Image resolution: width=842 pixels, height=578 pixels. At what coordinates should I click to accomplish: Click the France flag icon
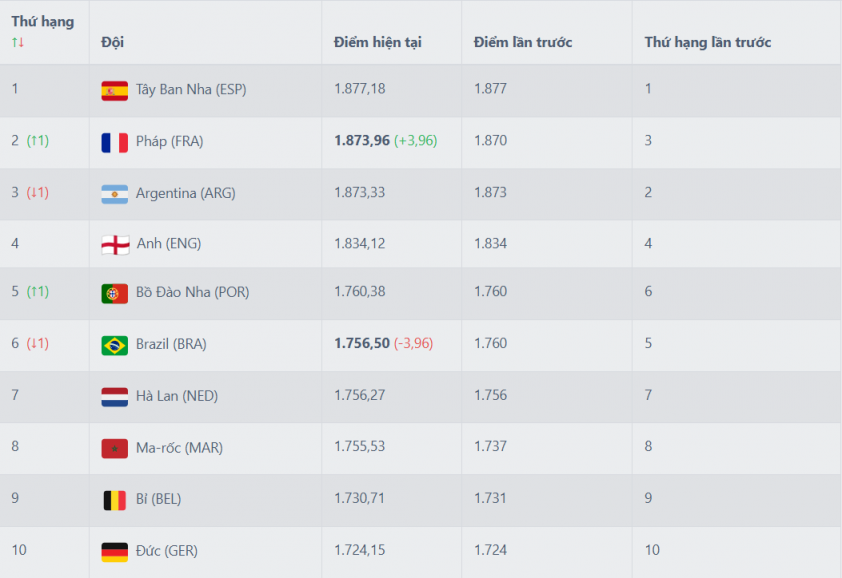114,142
